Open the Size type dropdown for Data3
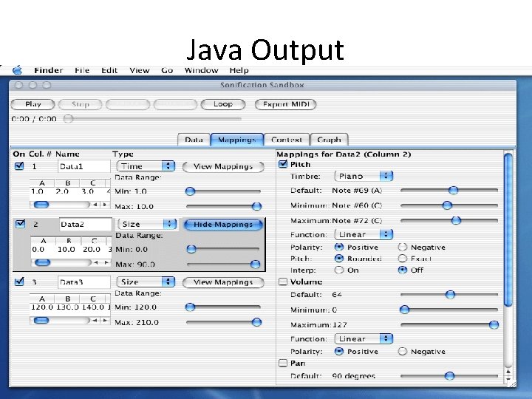532x399 pixels. 146,282
